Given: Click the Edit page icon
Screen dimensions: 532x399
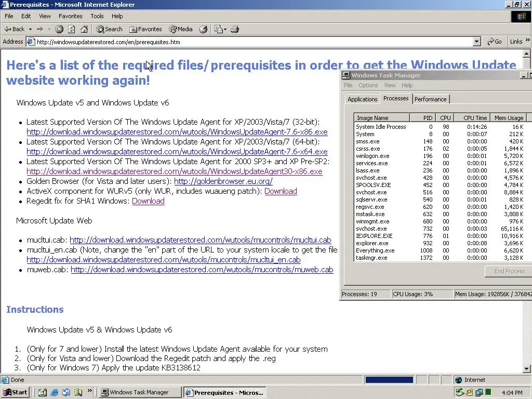Looking at the screenshot, I should 218,29.
